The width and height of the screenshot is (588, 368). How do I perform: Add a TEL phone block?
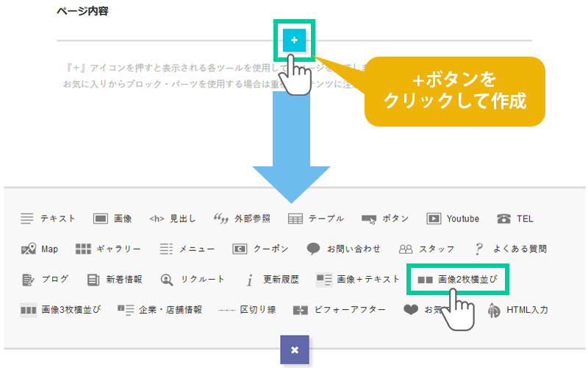pos(515,219)
